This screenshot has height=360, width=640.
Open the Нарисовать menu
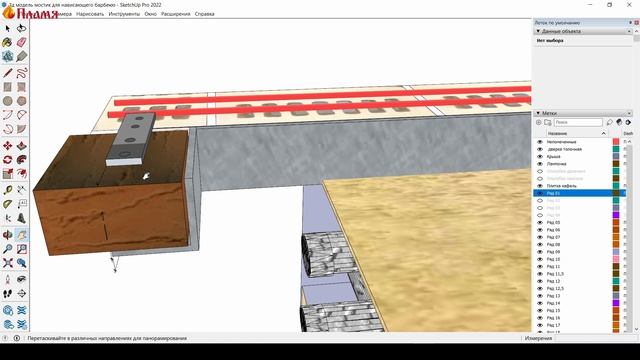click(x=90, y=14)
